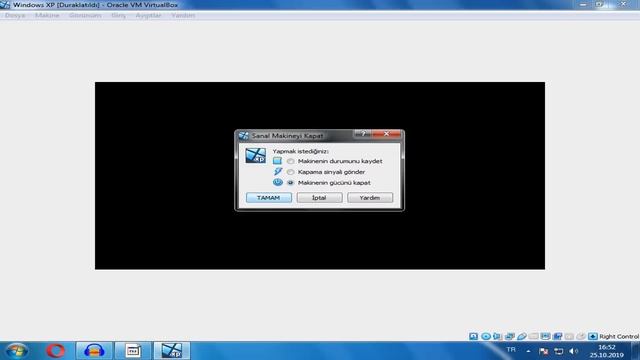Click the TR language indicator

tap(511, 350)
